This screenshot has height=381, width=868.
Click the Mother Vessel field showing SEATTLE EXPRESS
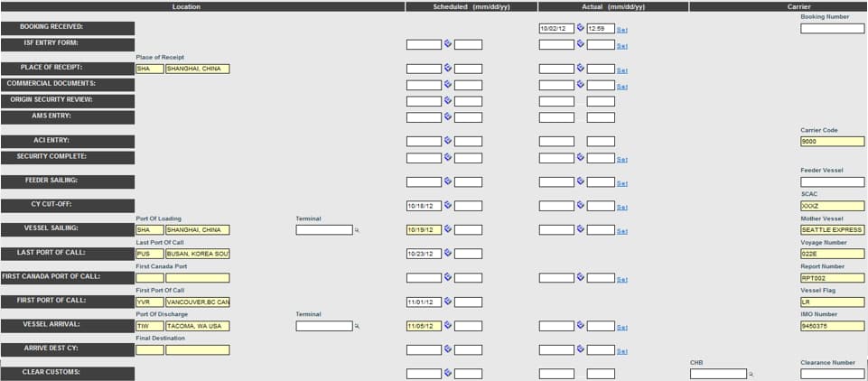point(832,230)
